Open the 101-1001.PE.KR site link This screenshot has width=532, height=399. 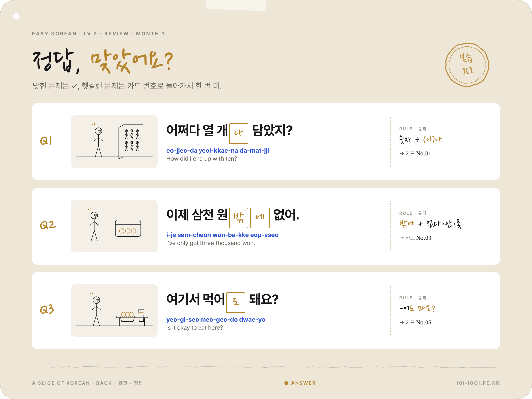tap(478, 383)
